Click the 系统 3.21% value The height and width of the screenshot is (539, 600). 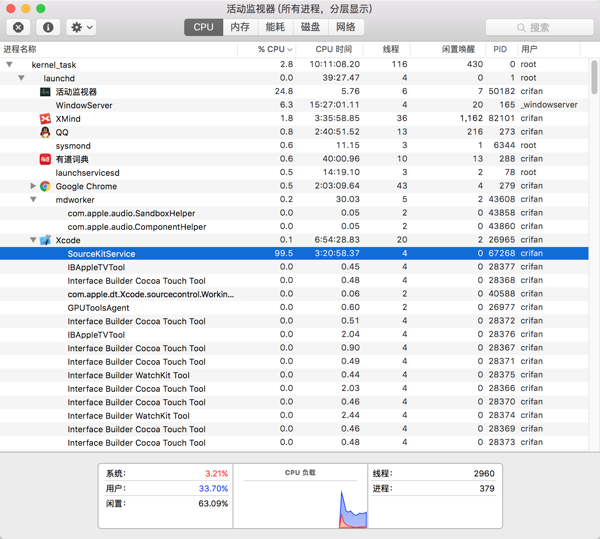[x=216, y=474]
